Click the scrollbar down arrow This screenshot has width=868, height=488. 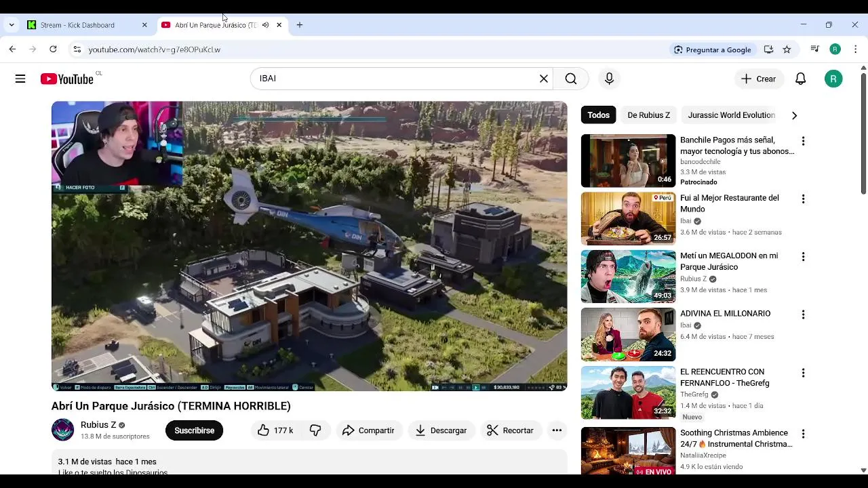tap(863, 470)
